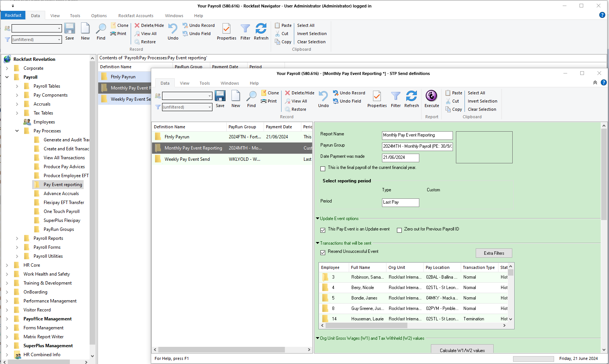This screenshot has width=609, height=364.
Task: Click New icon in STP Send definitions window
Action: pyautogui.click(x=236, y=99)
